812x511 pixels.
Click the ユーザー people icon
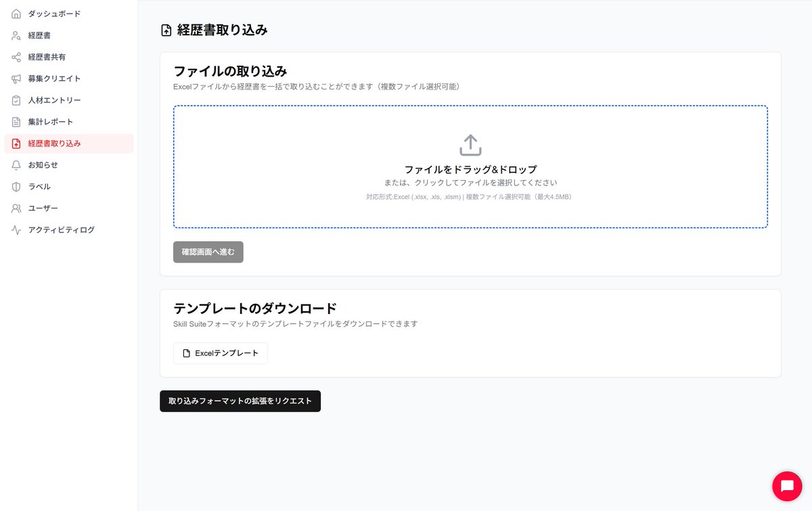(x=16, y=208)
